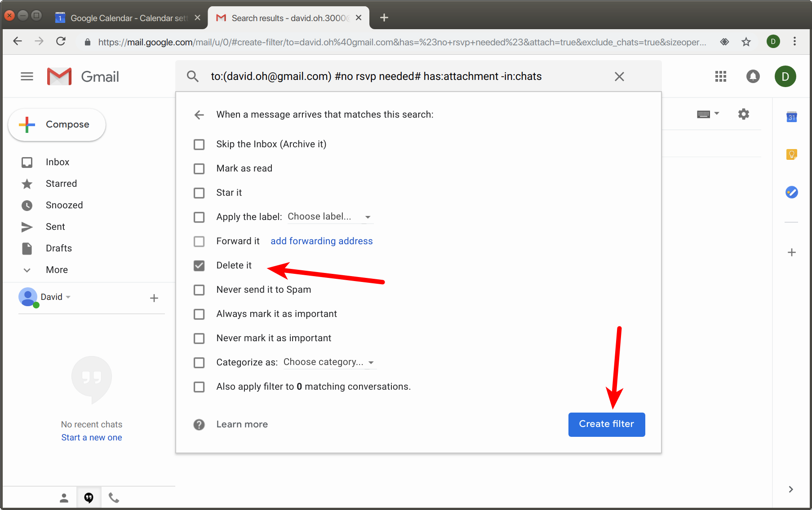
Task: Click the Learn more link
Action: (x=242, y=424)
